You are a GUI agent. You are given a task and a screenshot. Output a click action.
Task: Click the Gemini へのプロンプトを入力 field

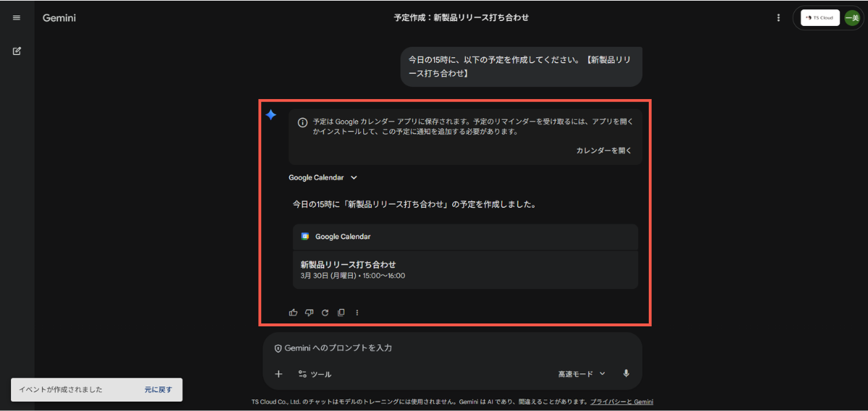pyautogui.click(x=452, y=348)
